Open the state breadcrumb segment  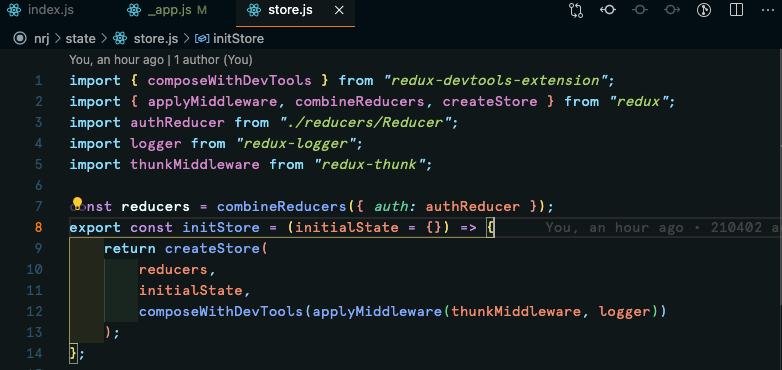point(80,38)
